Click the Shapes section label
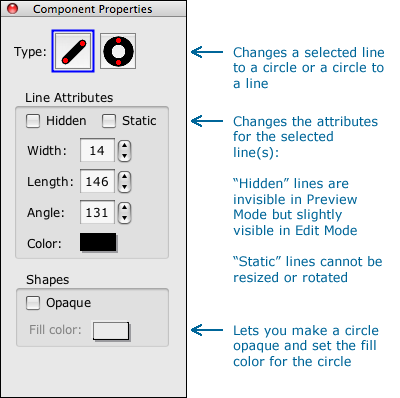Screen dimensions: 400x398 coord(48,280)
